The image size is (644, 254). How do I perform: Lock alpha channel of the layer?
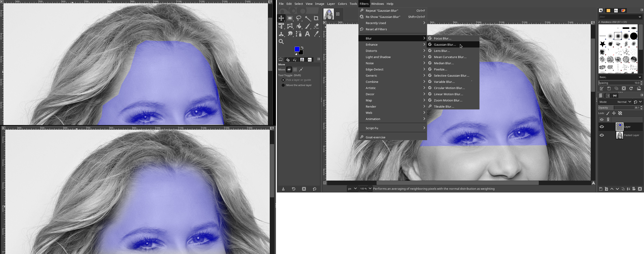(x=620, y=113)
